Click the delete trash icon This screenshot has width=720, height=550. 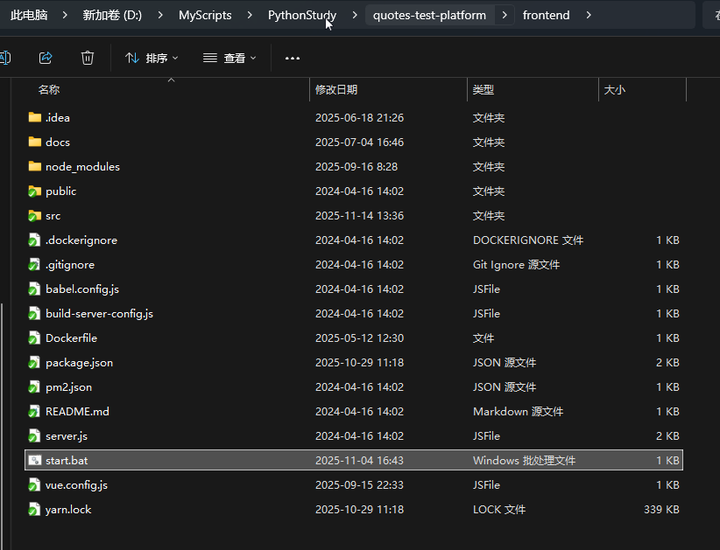pyautogui.click(x=87, y=58)
